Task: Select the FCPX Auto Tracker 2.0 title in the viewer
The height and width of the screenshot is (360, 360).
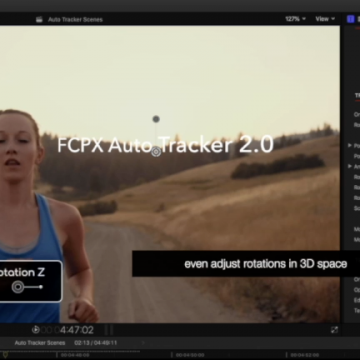Action: click(165, 145)
